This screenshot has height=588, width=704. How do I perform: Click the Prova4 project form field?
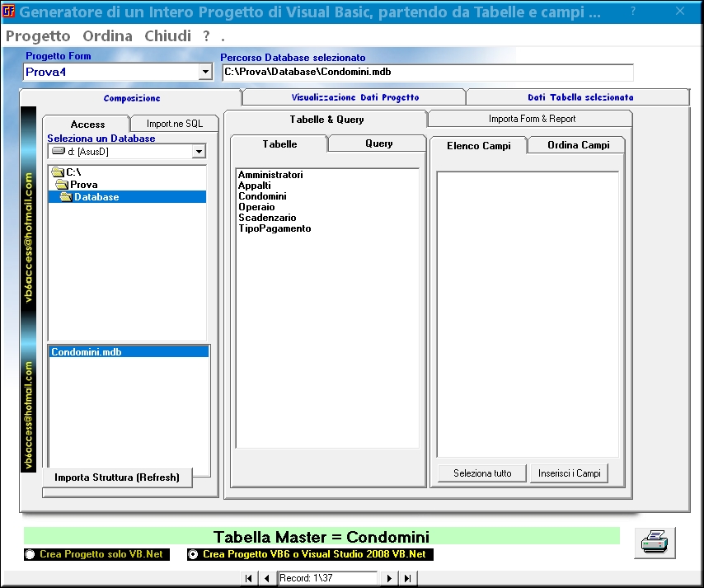click(x=111, y=72)
